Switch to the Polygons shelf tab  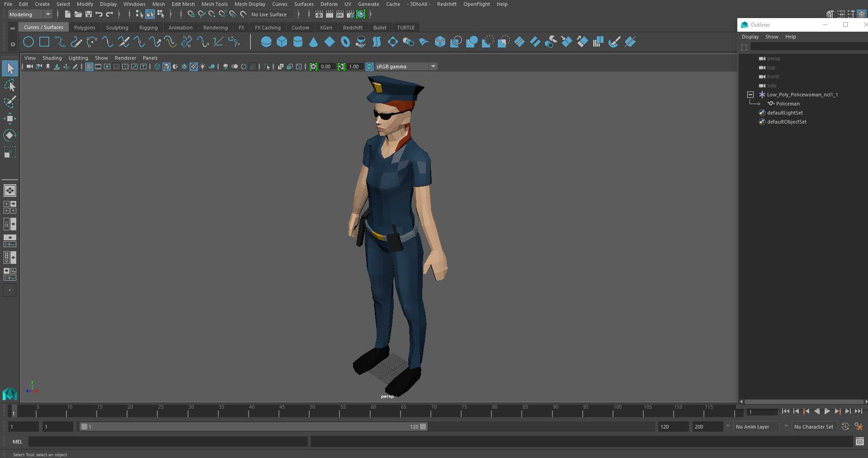tap(85, 28)
